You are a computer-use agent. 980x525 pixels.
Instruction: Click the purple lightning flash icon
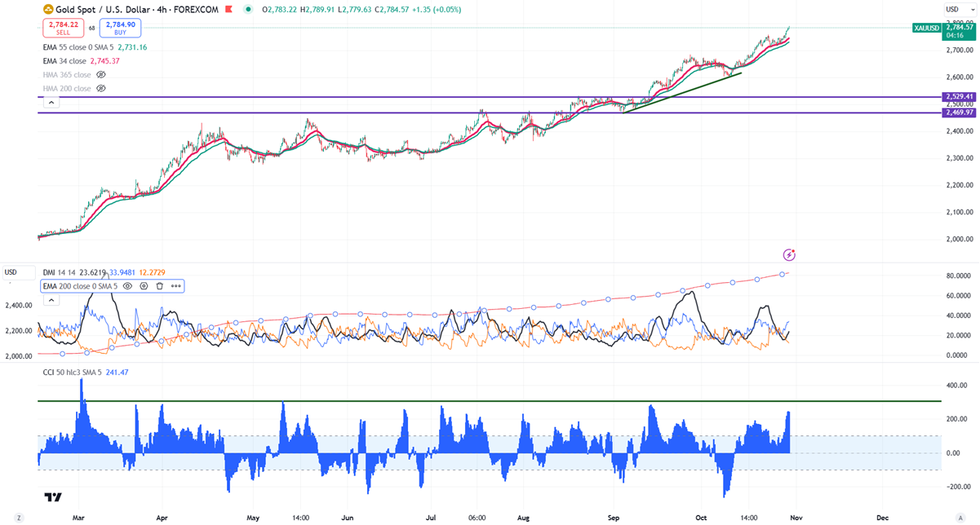788,255
